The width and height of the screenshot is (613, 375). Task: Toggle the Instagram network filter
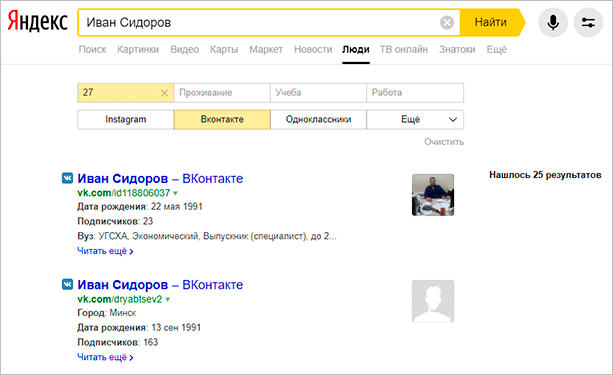pyautogui.click(x=125, y=120)
